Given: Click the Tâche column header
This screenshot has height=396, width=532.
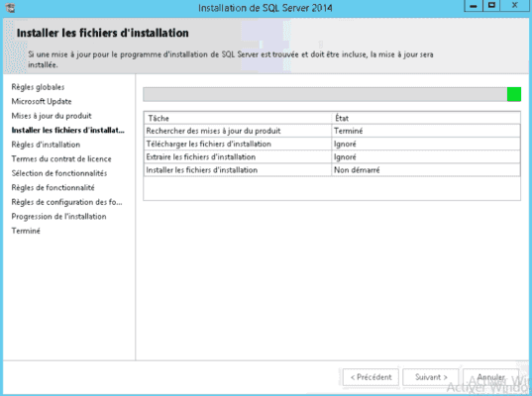Looking at the screenshot, I should (x=238, y=118).
